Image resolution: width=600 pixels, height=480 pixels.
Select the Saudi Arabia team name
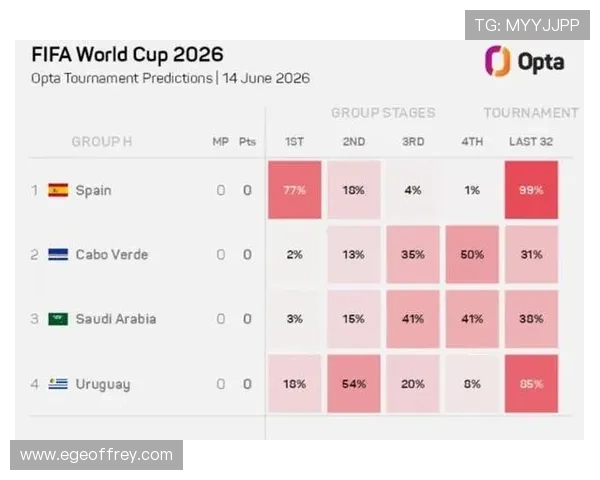(116, 319)
